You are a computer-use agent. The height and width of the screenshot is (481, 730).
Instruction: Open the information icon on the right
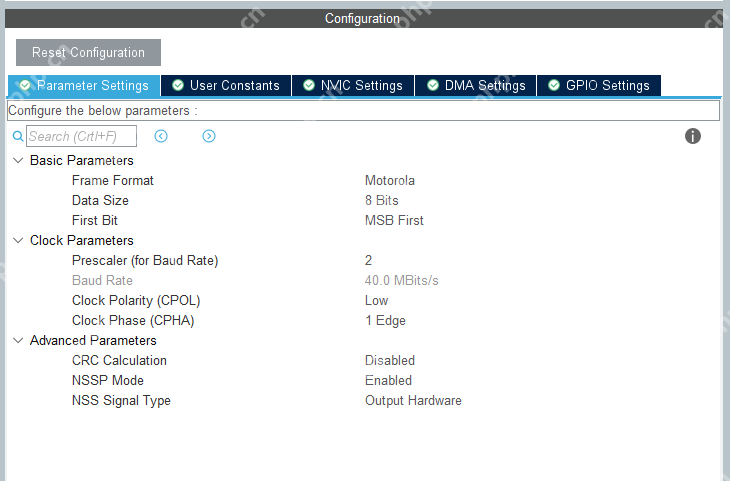(693, 136)
